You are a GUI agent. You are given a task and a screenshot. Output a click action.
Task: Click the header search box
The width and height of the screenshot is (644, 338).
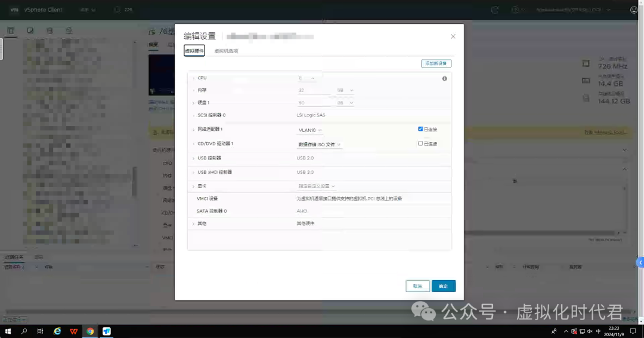tap(123, 10)
